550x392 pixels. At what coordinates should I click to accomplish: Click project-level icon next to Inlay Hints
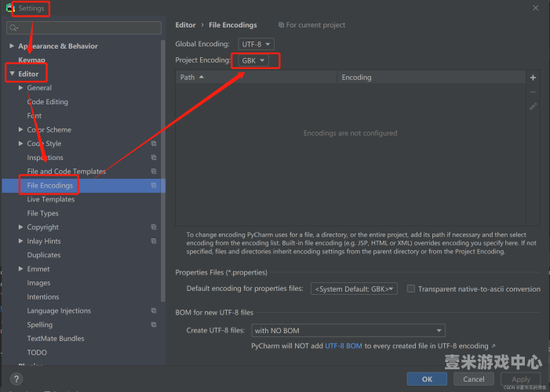tap(154, 241)
